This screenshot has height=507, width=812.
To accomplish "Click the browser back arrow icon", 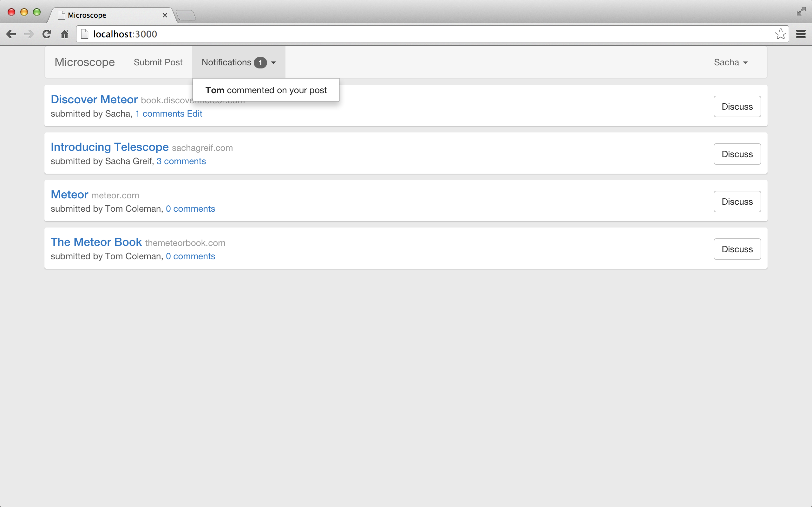I will [x=11, y=34].
